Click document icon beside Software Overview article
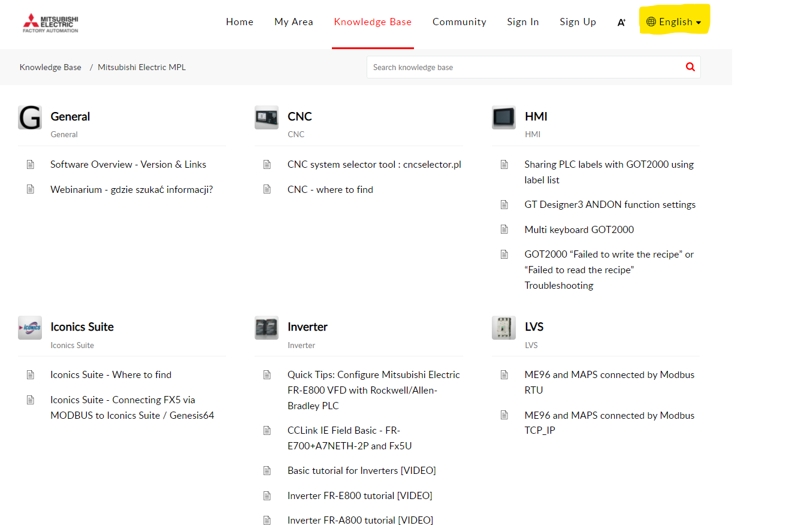This screenshot has width=786, height=532. [x=31, y=164]
